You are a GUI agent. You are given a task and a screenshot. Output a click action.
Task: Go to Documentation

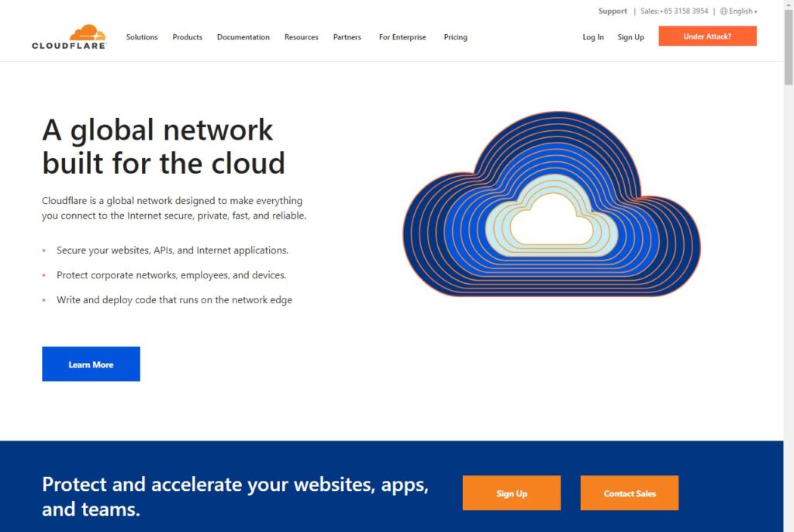coord(243,37)
